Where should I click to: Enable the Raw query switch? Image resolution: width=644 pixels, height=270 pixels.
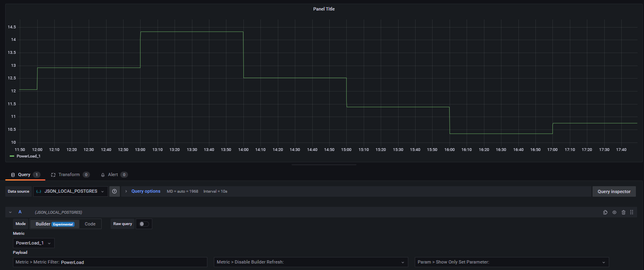tap(144, 224)
